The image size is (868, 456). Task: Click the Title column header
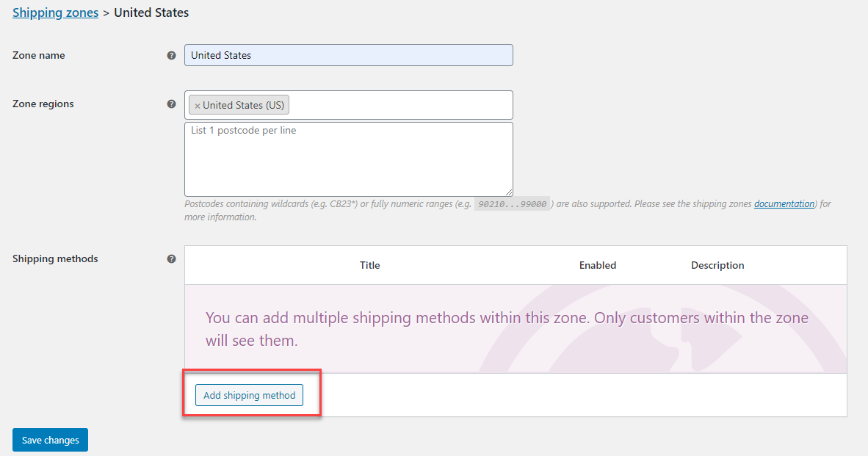(x=369, y=265)
